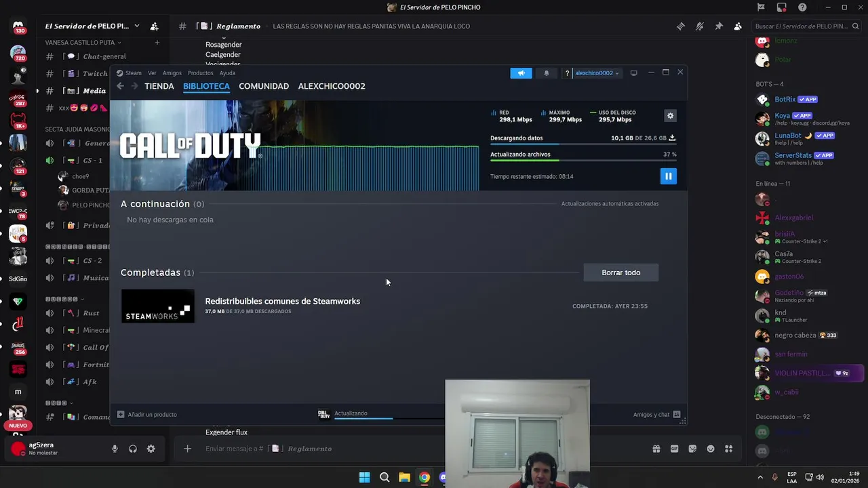
Task: Select ServerStats in the member list
Action: [807, 159]
